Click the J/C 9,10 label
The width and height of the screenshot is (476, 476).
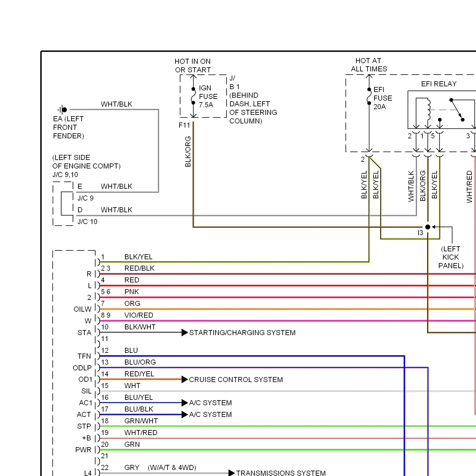click(65, 175)
